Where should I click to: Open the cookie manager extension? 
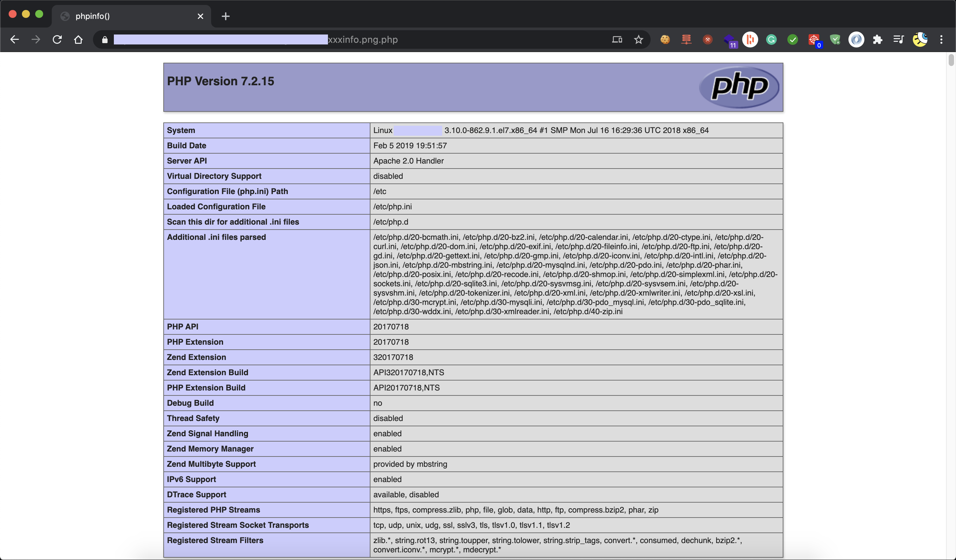665,39
